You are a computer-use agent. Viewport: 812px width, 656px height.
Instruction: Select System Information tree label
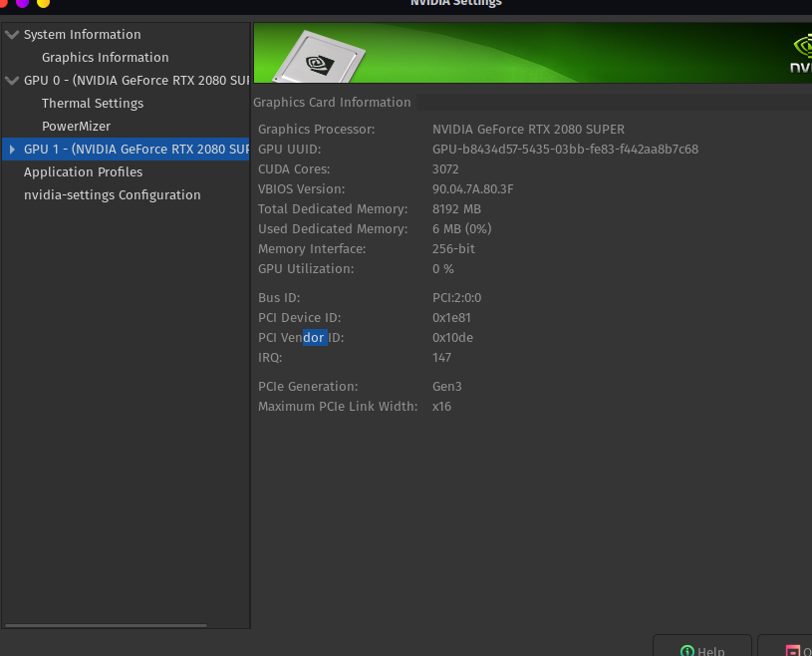click(x=83, y=35)
